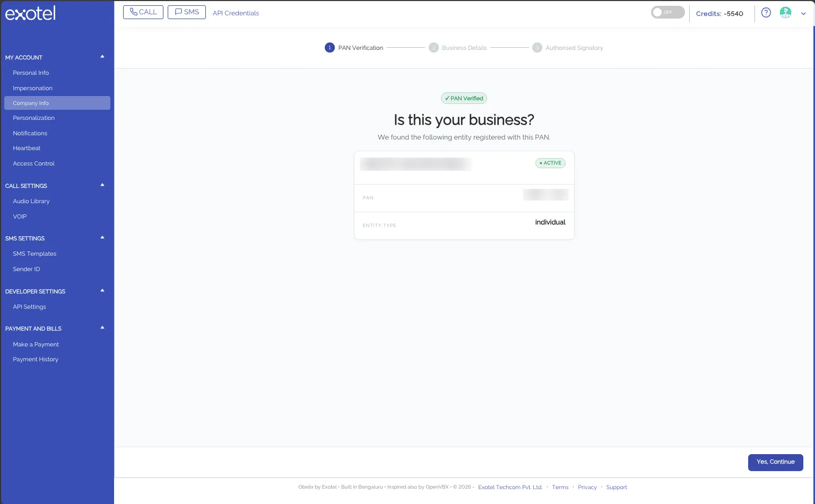Open Heartbeat in sidebar

[x=27, y=148]
